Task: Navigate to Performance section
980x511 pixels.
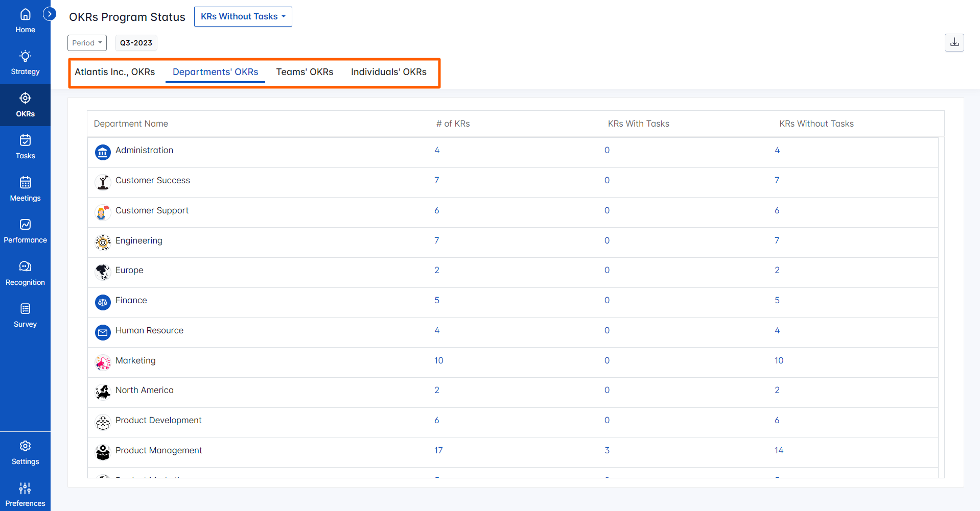Action: [25, 231]
